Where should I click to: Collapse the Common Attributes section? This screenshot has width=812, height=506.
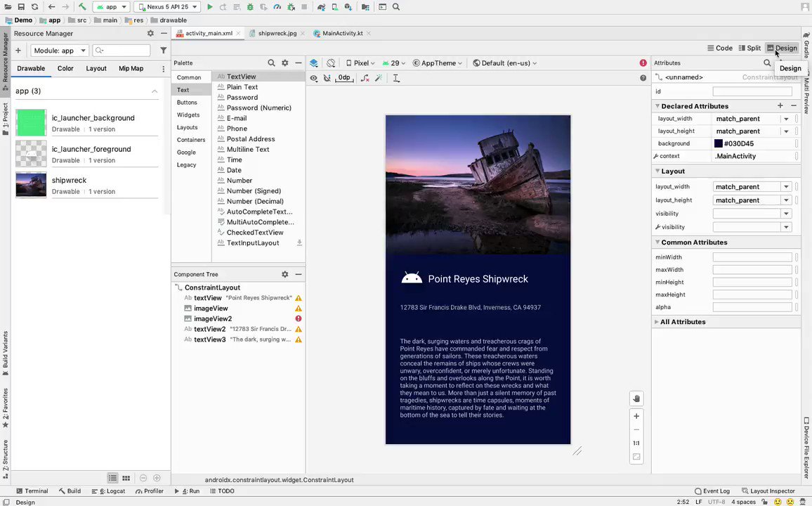point(657,242)
